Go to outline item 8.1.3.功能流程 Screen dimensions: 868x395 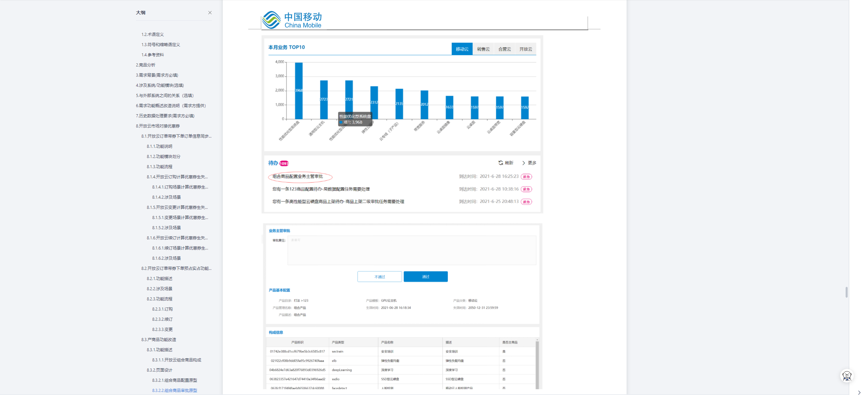[159, 166]
